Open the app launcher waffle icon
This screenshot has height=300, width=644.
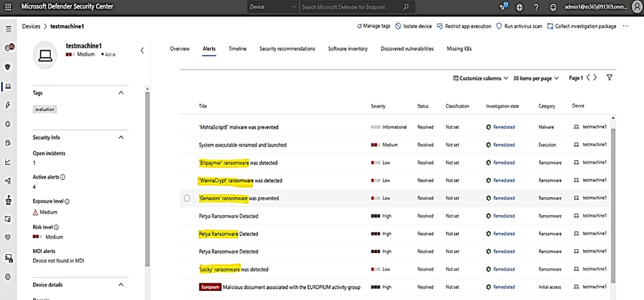click(x=8, y=7)
